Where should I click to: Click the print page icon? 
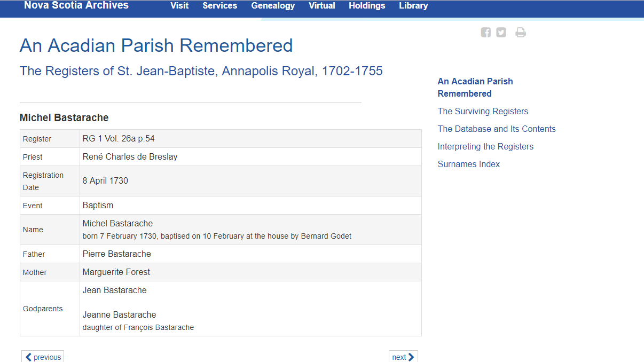tap(520, 33)
